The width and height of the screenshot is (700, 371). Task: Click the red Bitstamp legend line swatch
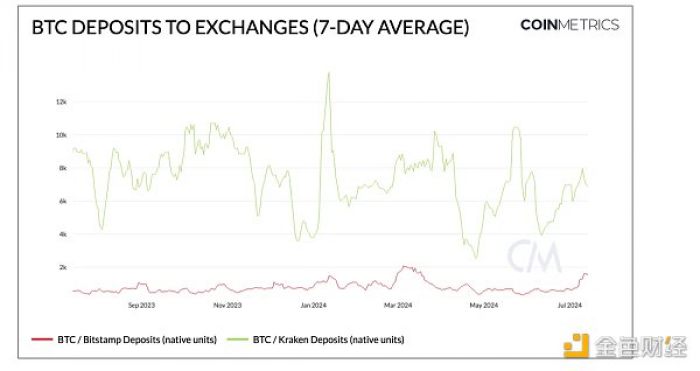42,340
